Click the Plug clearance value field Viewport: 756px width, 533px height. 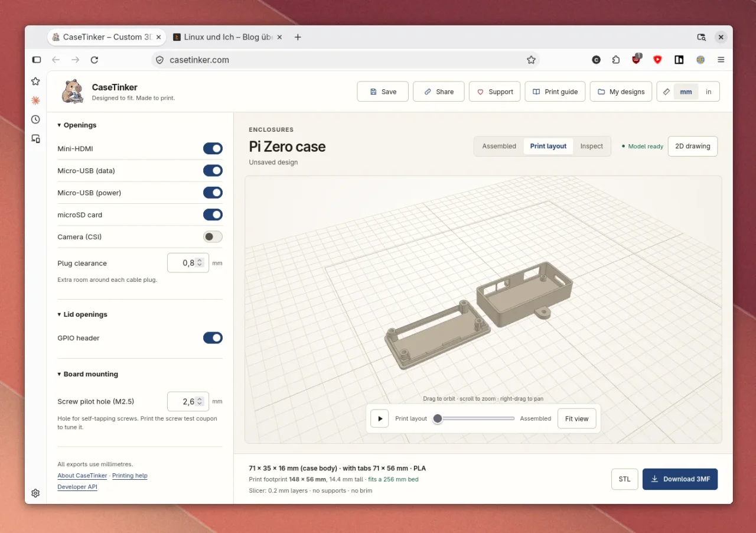188,263
